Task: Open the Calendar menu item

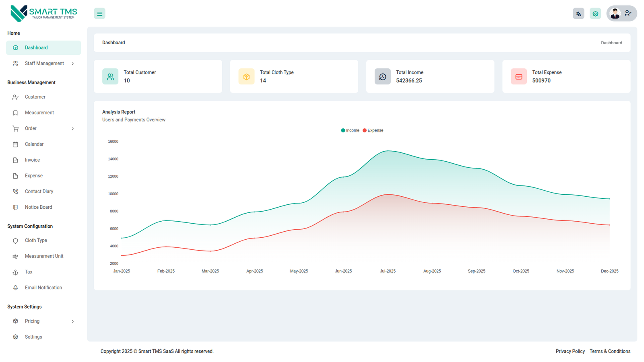Action: point(34,144)
